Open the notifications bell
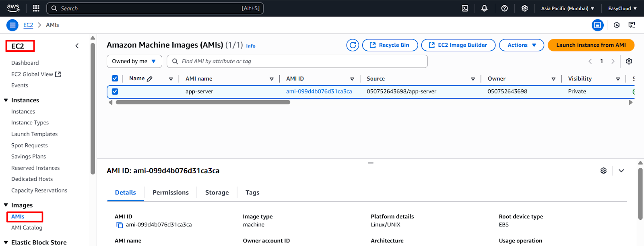644x246 pixels. (485, 8)
